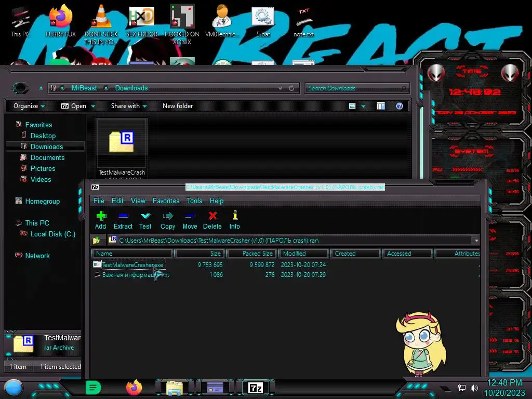This screenshot has height=399, width=532.
Task: Click the Copy tool in 7-Zip
Action: tap(168, 220)
